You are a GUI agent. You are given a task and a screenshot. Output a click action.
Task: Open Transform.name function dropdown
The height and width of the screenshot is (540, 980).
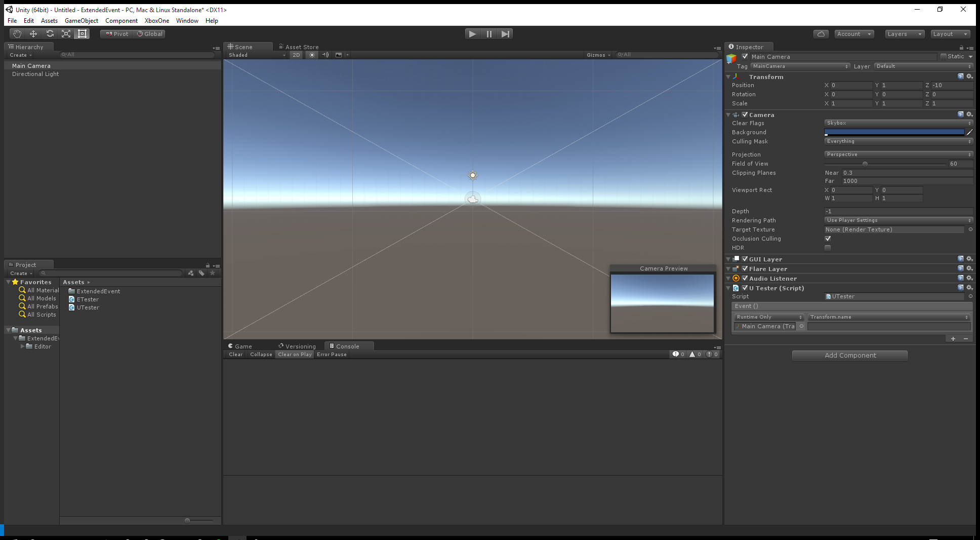click(889, 317)
